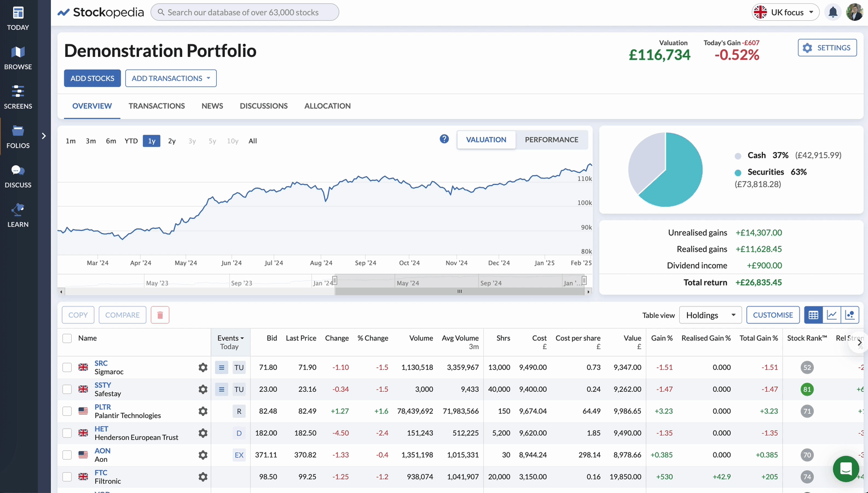Tick the checkbox for Safestay row

(x=67, y=389)
